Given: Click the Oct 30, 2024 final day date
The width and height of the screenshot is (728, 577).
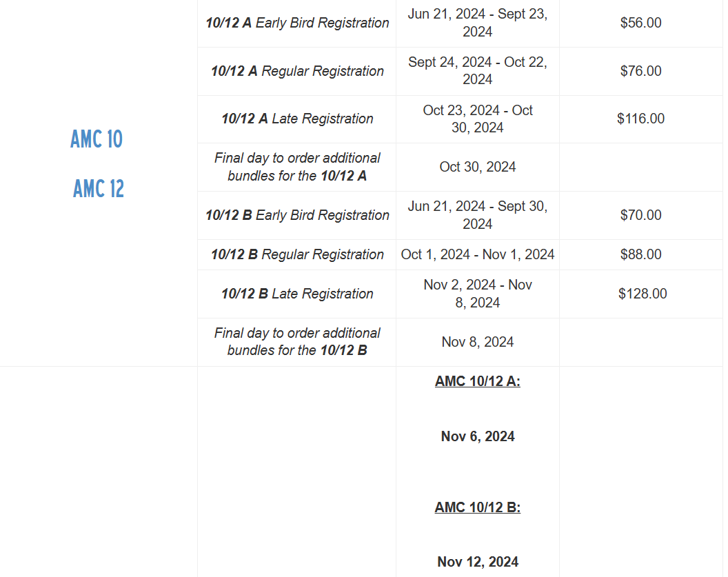Looking at the screenshot, I should (x=477, y=167).
